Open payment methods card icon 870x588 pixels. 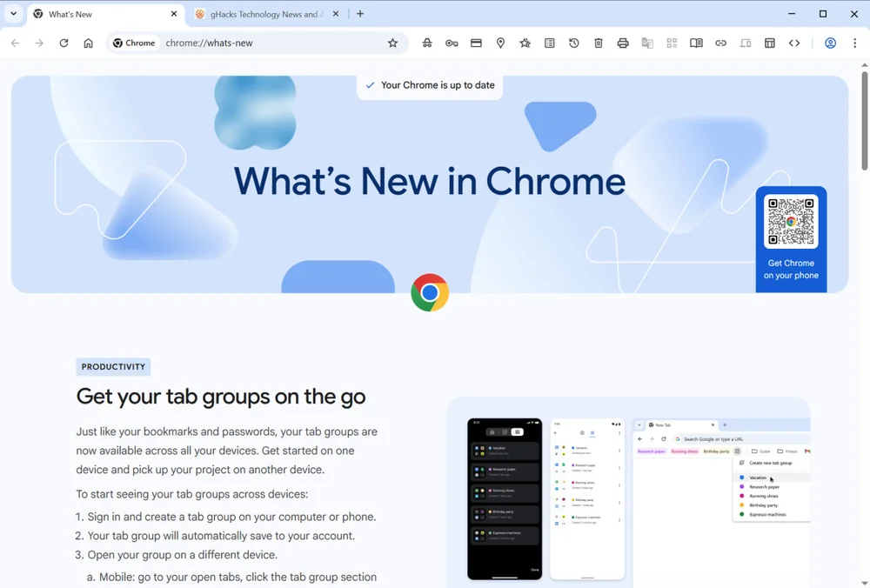point(476,43)
